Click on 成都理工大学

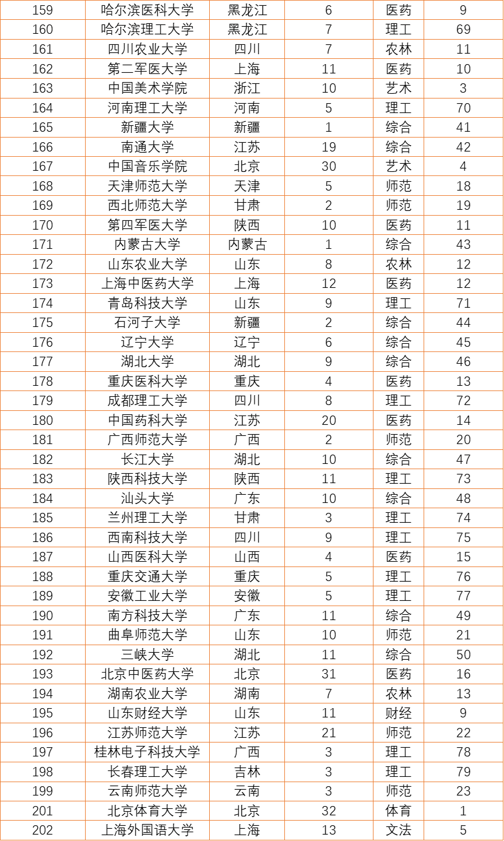[x=147, y=400]
